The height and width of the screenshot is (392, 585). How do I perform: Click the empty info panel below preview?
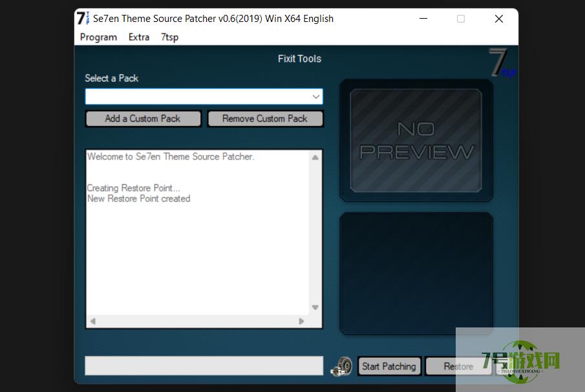tap(416, 274)
